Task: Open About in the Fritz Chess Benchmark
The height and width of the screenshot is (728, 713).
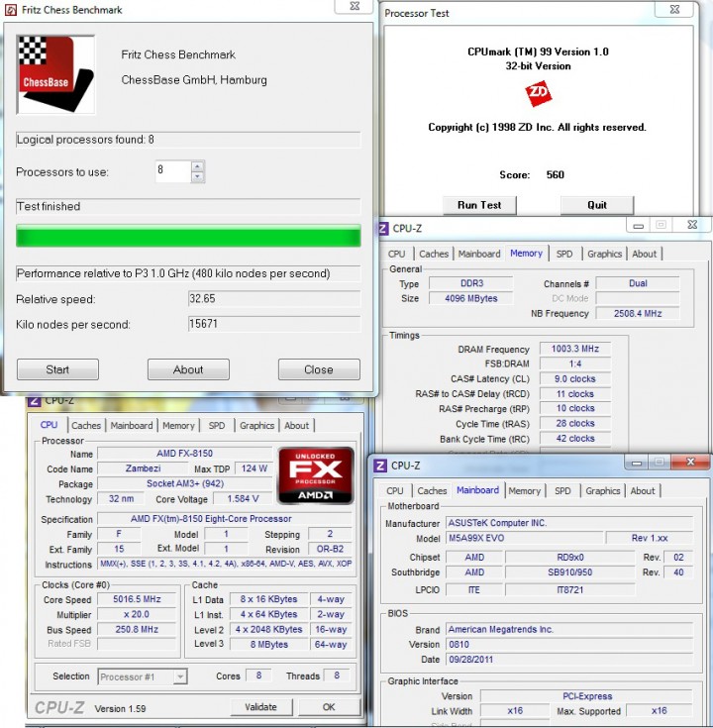Action: click(x=188, y=369)
